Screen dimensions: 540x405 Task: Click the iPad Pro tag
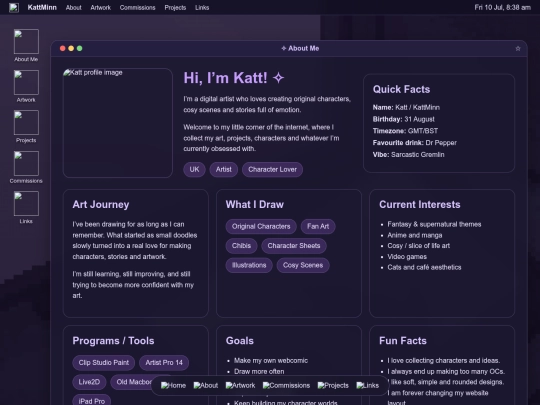click(x=92, y=401)
